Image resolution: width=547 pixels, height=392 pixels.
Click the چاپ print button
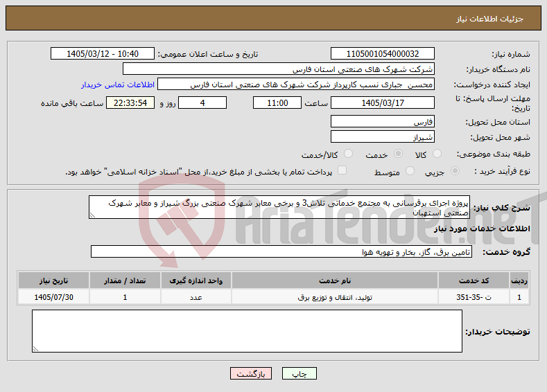tap(299, 373)
